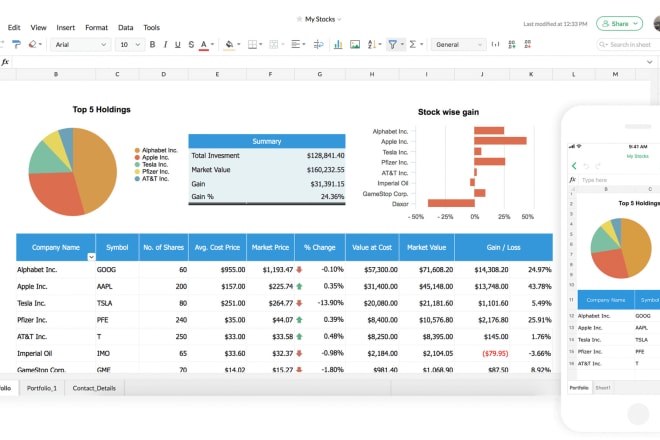Select the GOOG symbol cell
This screenshot has height=440, width=660.
click(117, 269)
